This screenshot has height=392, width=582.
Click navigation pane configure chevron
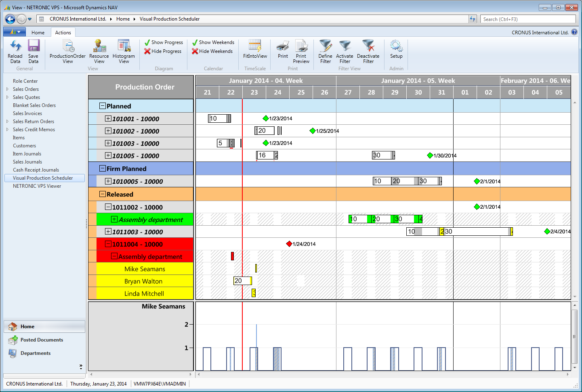(x=81, y=367)
